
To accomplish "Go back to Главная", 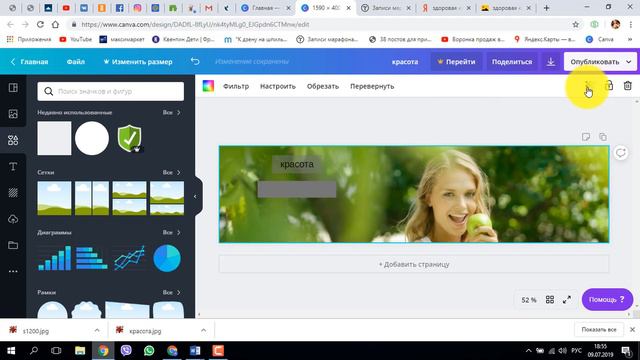I will tap(29, 62).
